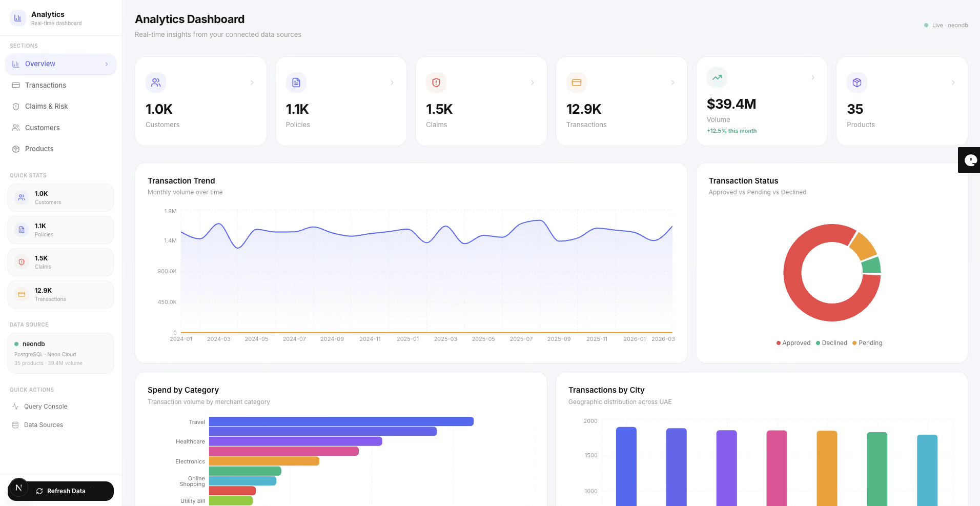Click the Products cube icon
Screen dimensions: 980x506
point(16,149)
